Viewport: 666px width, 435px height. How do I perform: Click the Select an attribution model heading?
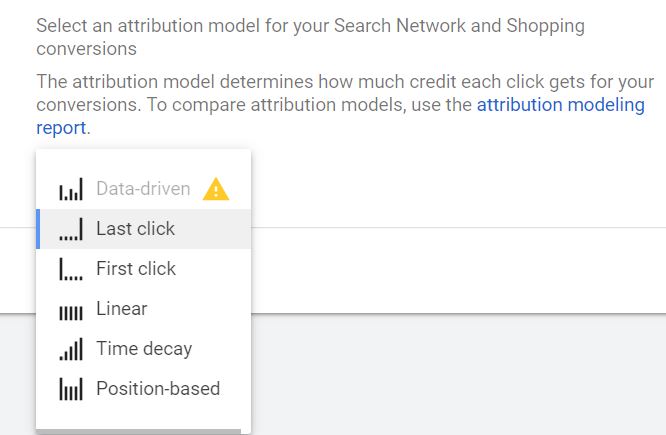pyautogui.click(x=310, y=37)
